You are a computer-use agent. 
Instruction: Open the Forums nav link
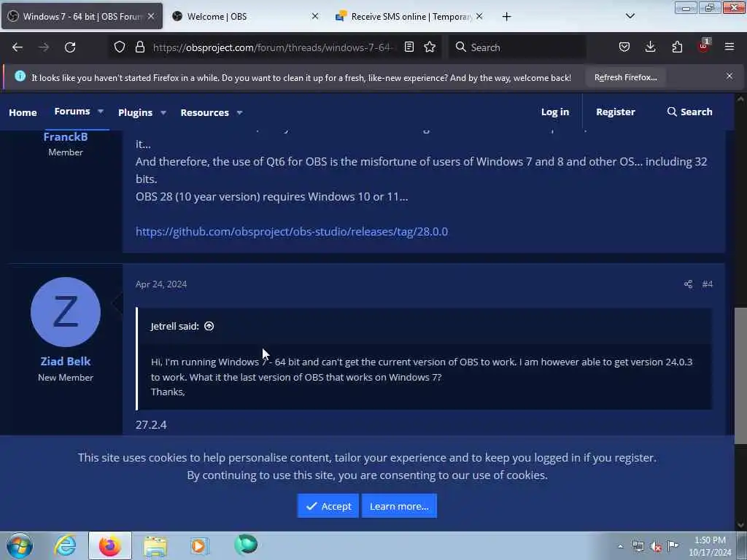click(x=72, y=112)
